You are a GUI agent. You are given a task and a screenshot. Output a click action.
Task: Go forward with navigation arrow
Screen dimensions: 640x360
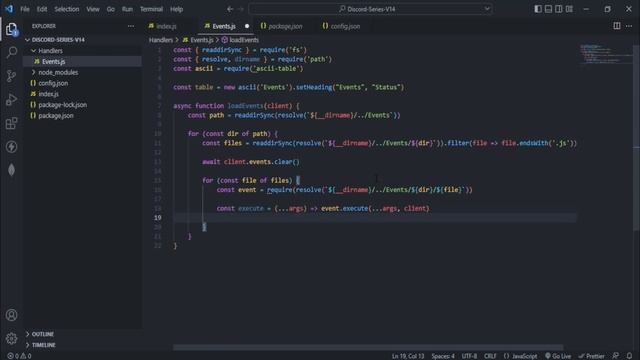pos(241,9)
